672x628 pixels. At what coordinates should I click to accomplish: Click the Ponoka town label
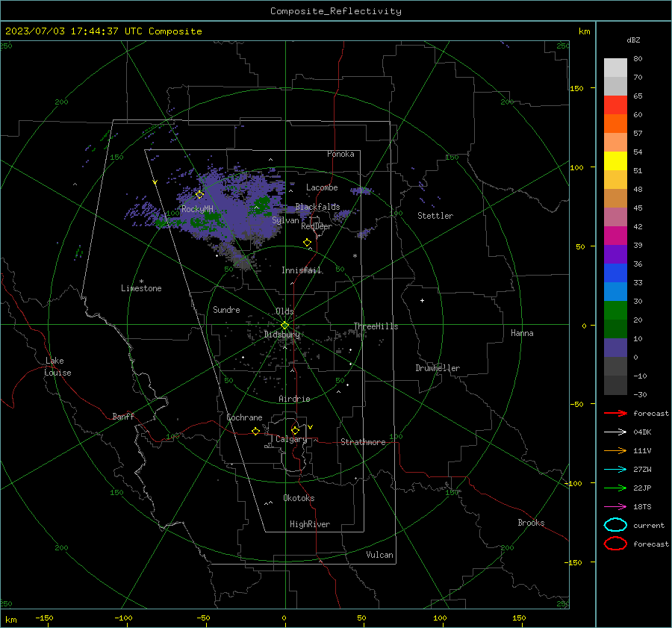(x=340, y=154)
